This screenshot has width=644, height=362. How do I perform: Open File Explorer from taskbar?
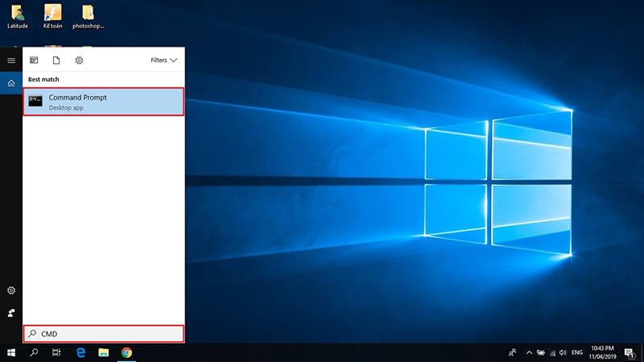[103, 352]
